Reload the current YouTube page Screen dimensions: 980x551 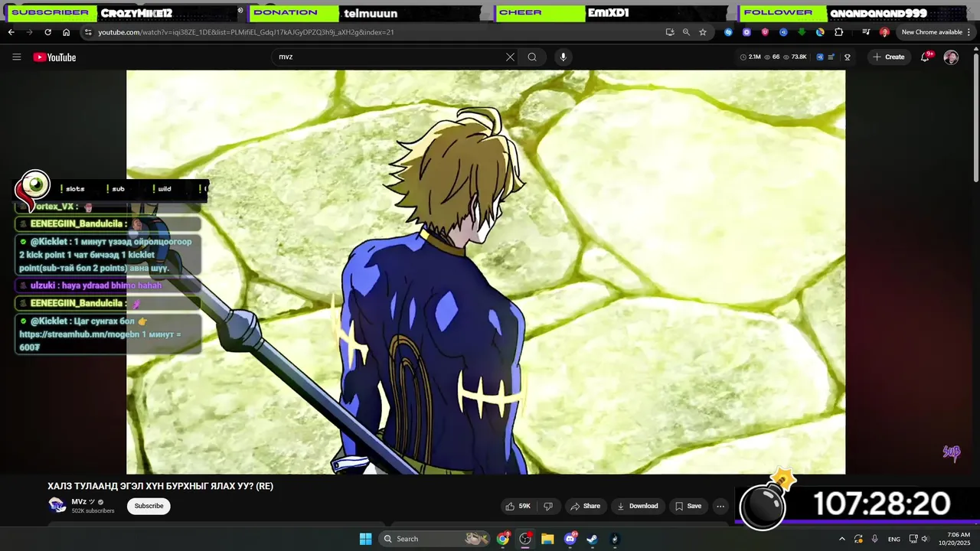[x=47, y=32]
